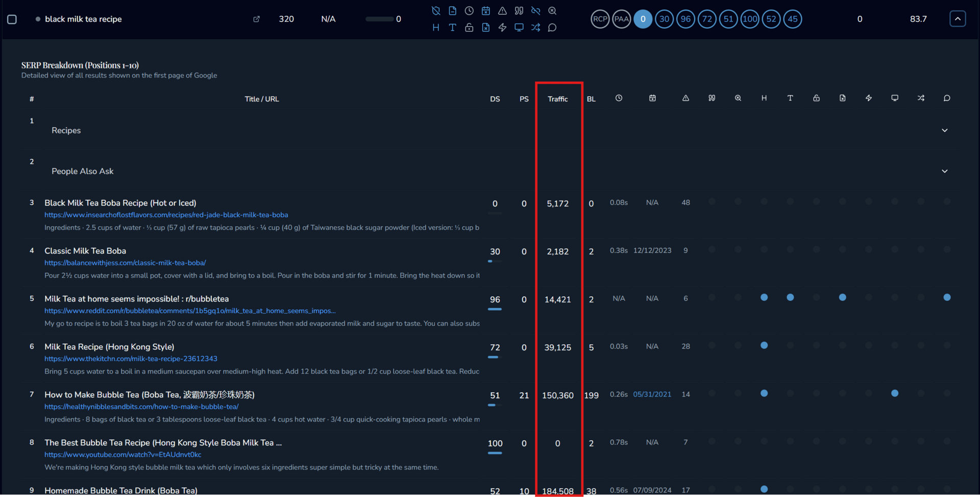
Task: Sort the table by the Traffic column
Action: (558, 99)
